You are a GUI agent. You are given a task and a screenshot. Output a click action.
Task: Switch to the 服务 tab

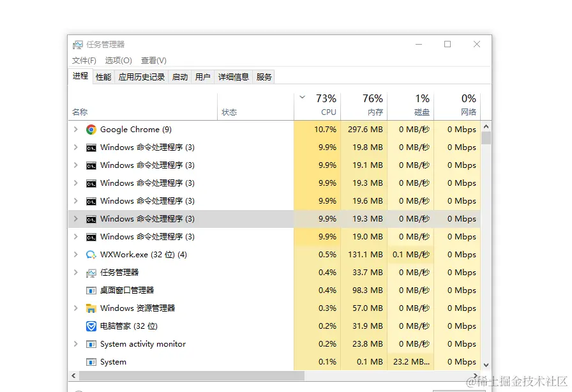(264, 76)
